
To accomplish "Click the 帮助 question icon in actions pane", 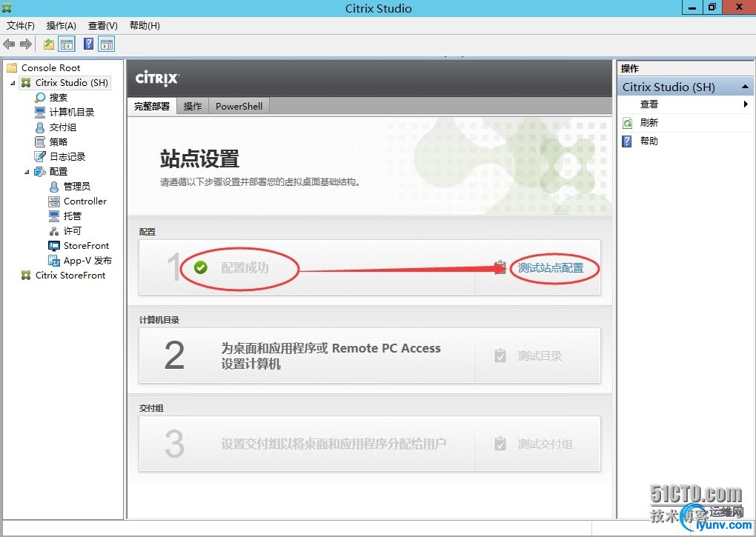I will point(627,141).
